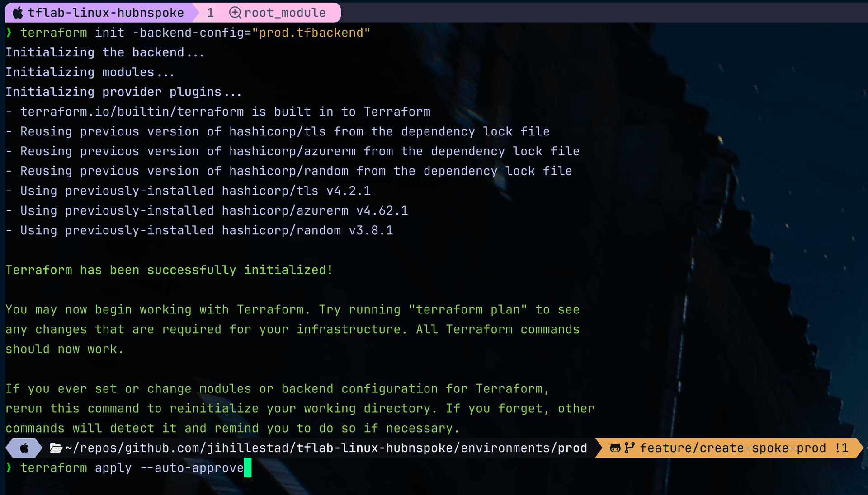Click the prompt chevron before terraform init

(9, 32)
